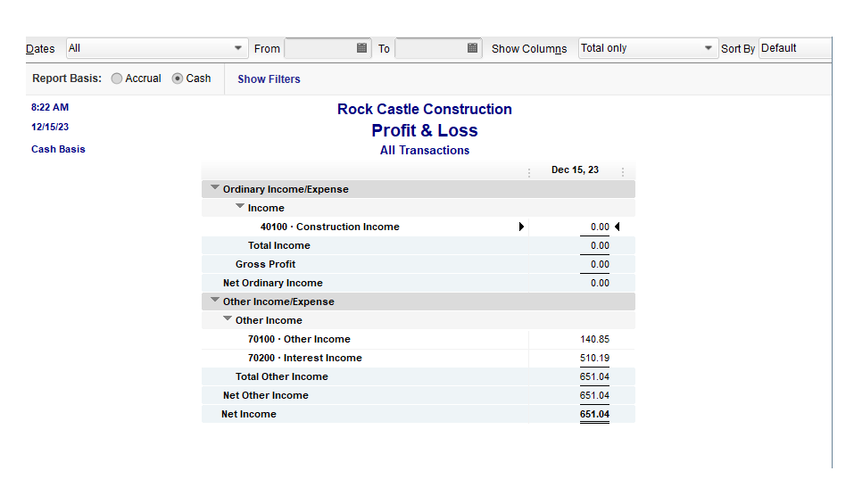Screen dimensions: 854x504
Task: Click the 510.19 Interest Income amount
Action: [594, 358]
